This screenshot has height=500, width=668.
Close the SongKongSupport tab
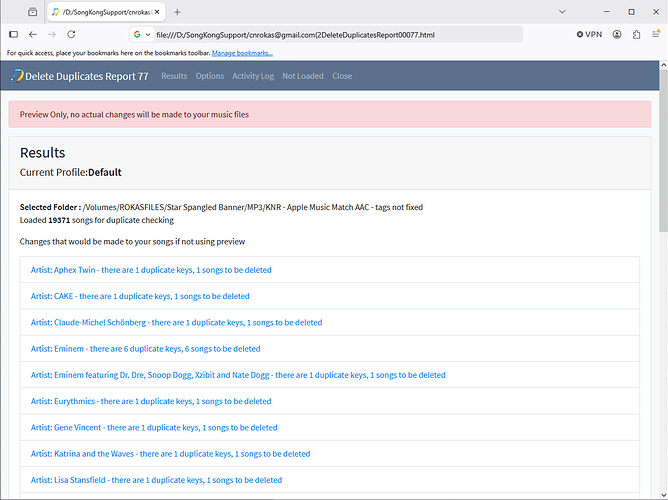[x=157, y=12]
